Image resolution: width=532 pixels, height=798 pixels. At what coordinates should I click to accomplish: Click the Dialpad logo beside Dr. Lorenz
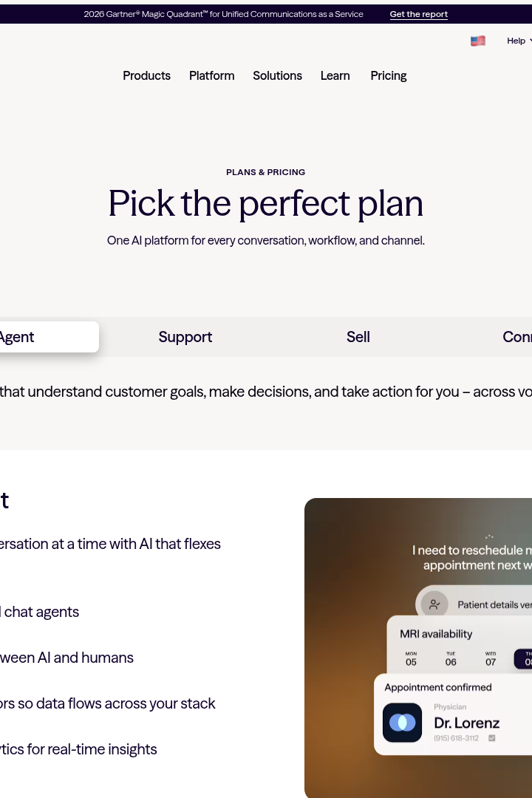(x=402, y=723)
